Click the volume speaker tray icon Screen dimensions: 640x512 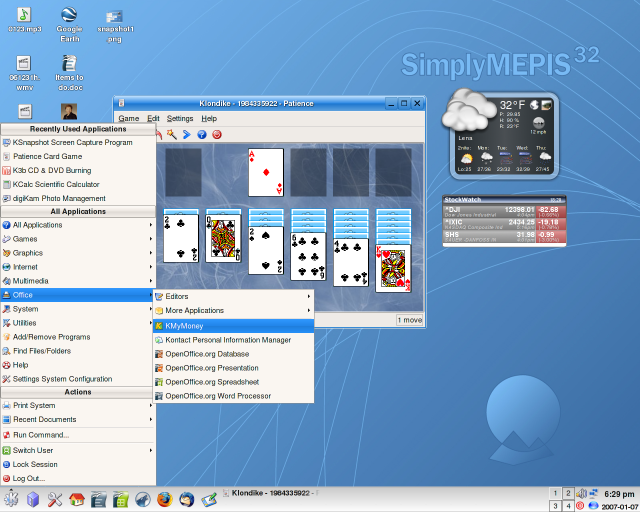(580, 494)
